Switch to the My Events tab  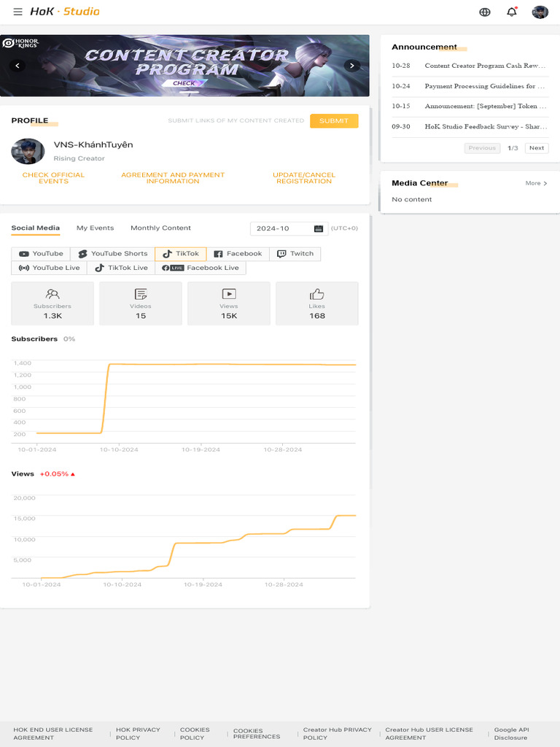tap(96, 228)
